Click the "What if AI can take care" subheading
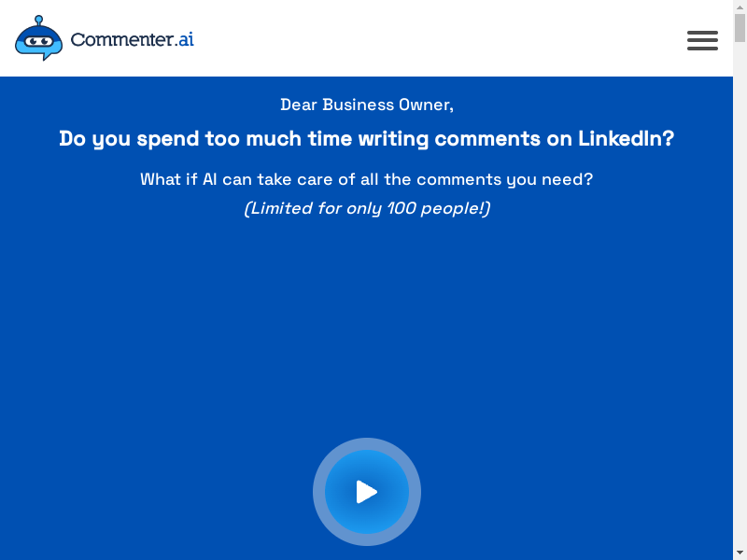Screen dimensions: 747x560 pos(367,179)
